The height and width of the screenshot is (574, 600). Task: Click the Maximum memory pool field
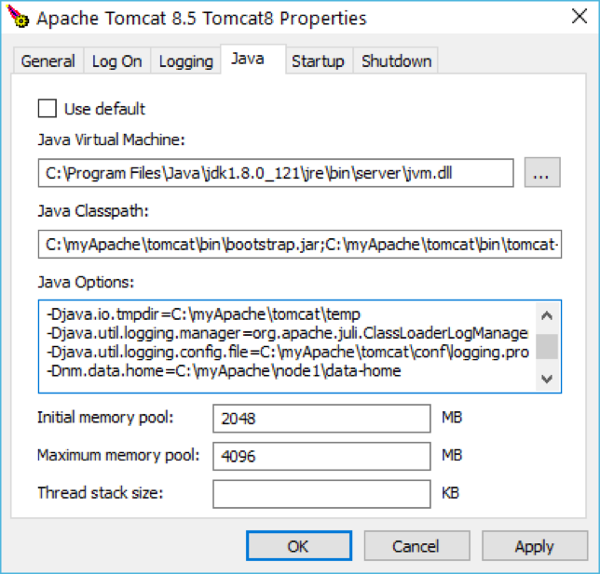click(322, 456)
